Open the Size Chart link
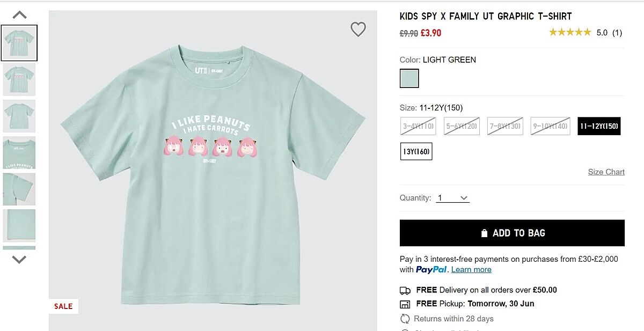 (606, 172)
